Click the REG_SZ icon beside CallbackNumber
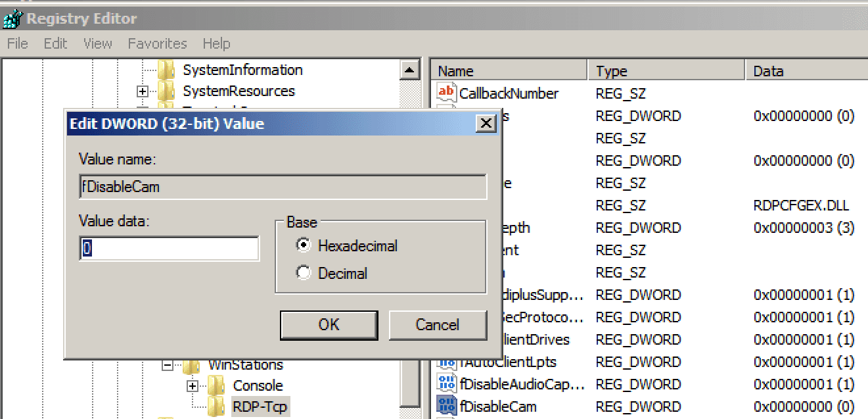 coord(445,93)
